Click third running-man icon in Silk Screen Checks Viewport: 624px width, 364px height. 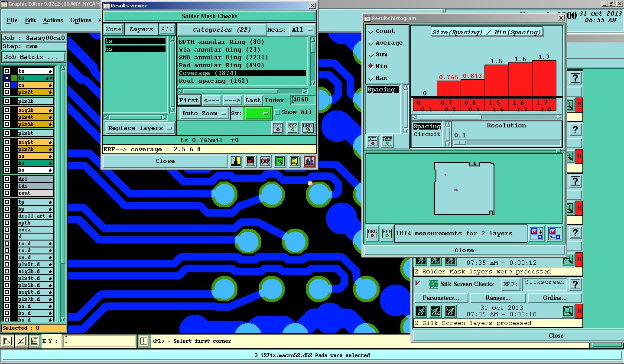(451, 311)
